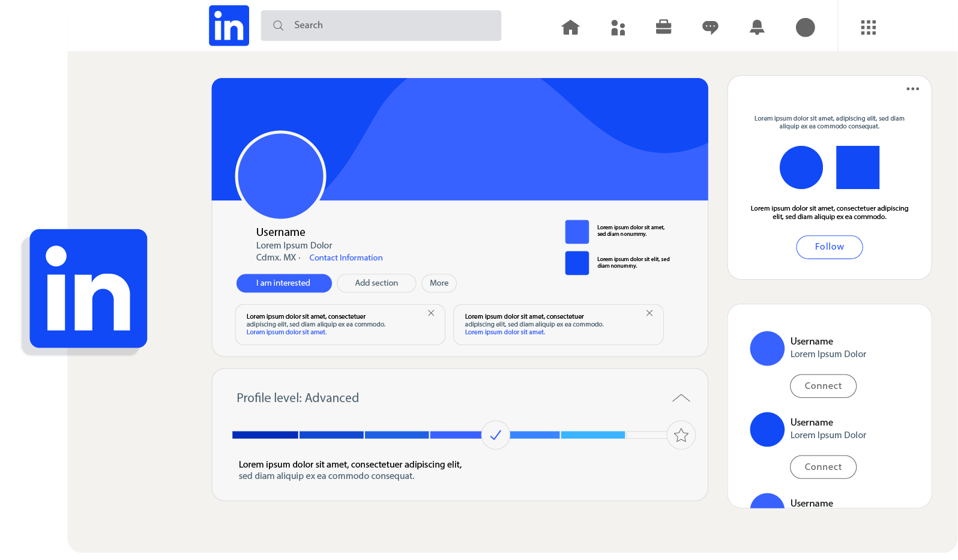This screenshot has height=560, width=958.
Task: Click the large profile photo circle
Action: pos(280,176)
